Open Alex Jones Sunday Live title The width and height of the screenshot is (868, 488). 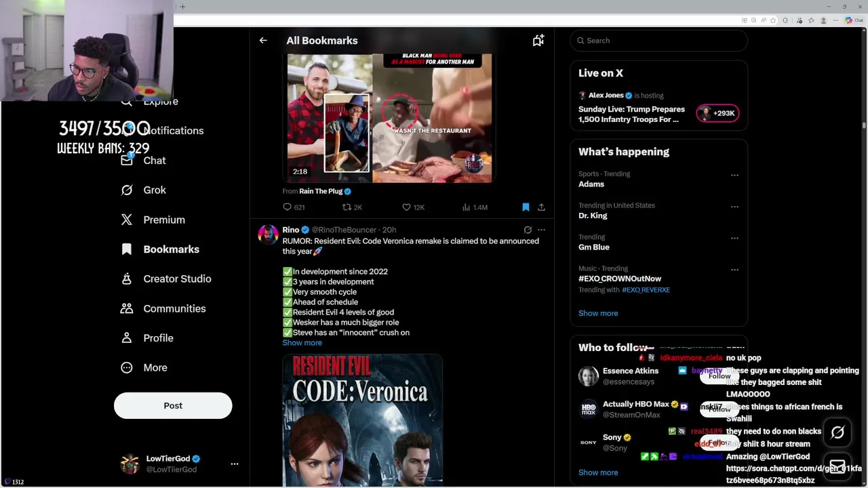click(631, 114)
